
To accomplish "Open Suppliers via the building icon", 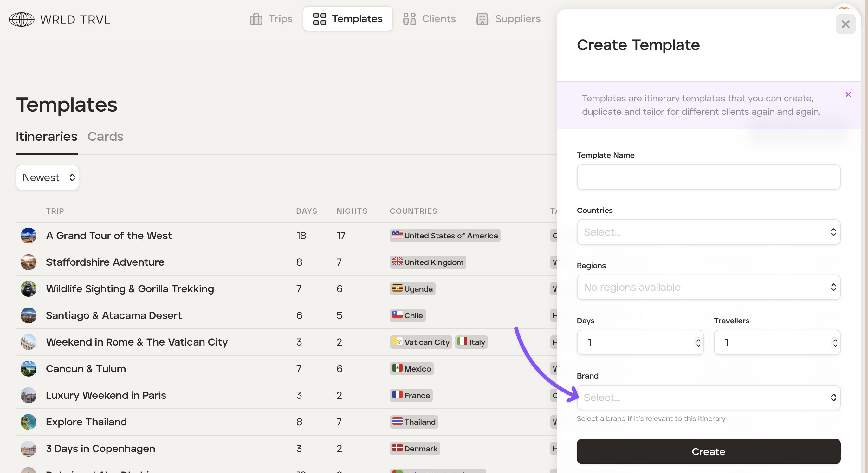I will click(x=482, y=19).
